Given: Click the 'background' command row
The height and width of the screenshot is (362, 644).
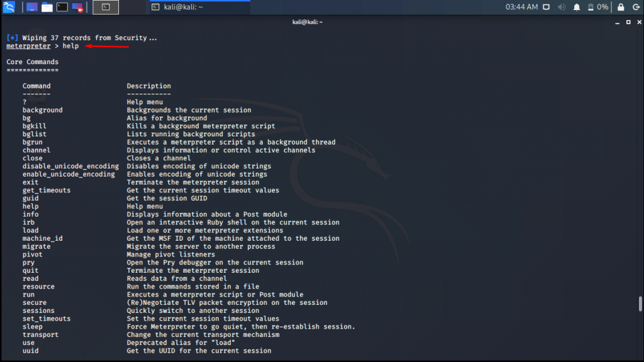Looking at the screenshot, I should (x=136, y=110).
